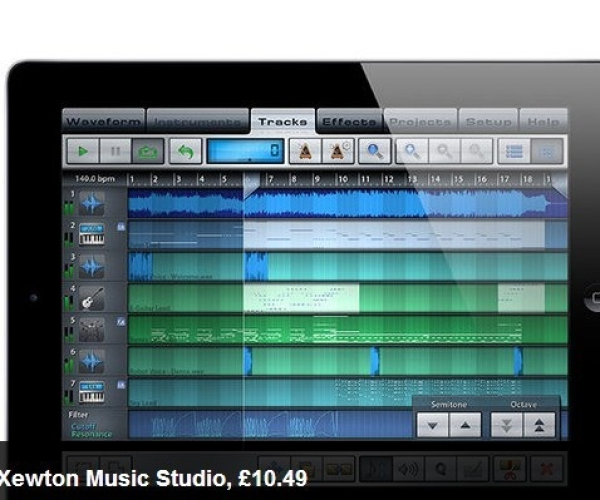Toggle the grid view button at toolbar end
Image resolution: width=600 pixels, height=500 pixels.
[x=546, y=152]
